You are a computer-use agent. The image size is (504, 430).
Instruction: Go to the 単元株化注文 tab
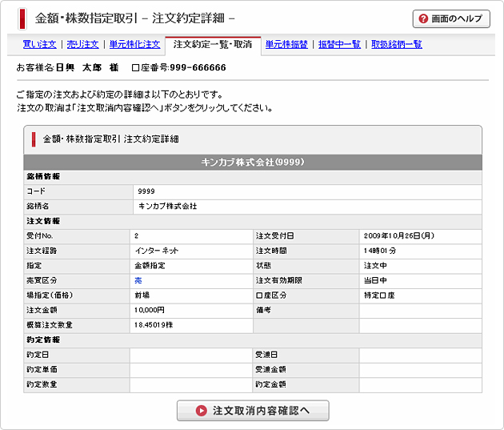pyautogui.click(x=134, y=45)
